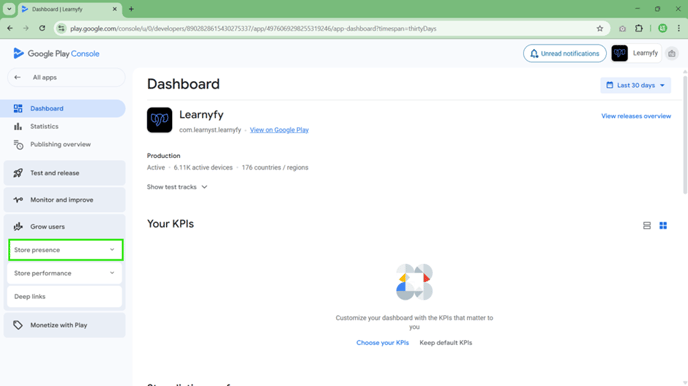The height and width of the screenshot is (386, 688).
Task: Switch KPIs to list view
Action: tap(647, 225)
